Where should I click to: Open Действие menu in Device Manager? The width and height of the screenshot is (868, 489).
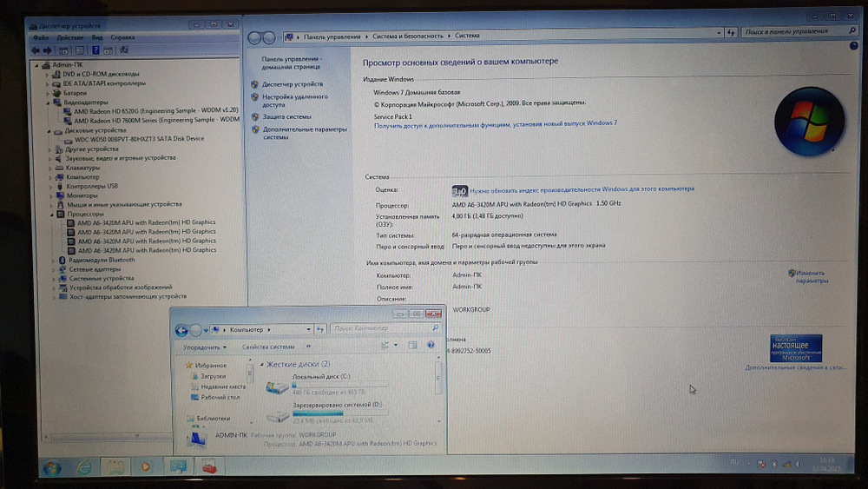tap(70, 37)
